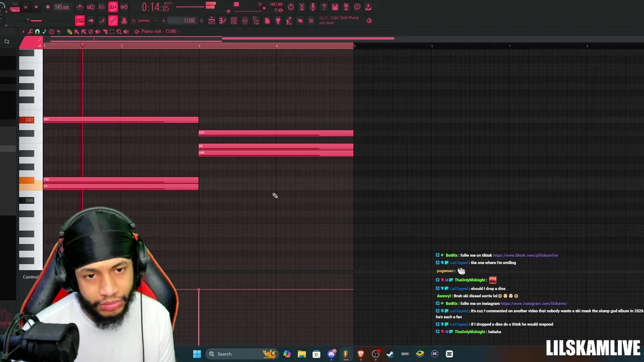Open the (none) selector dropdown
The width and height of the screenshot is (644, 362).
pyautogui.click(x=144, y=21)
